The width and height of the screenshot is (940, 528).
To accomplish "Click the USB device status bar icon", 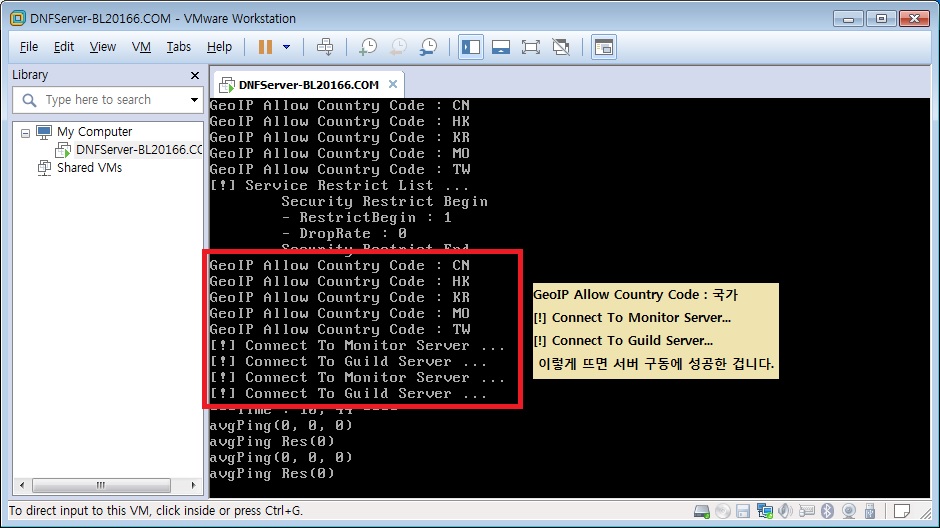I will point(870,511).
